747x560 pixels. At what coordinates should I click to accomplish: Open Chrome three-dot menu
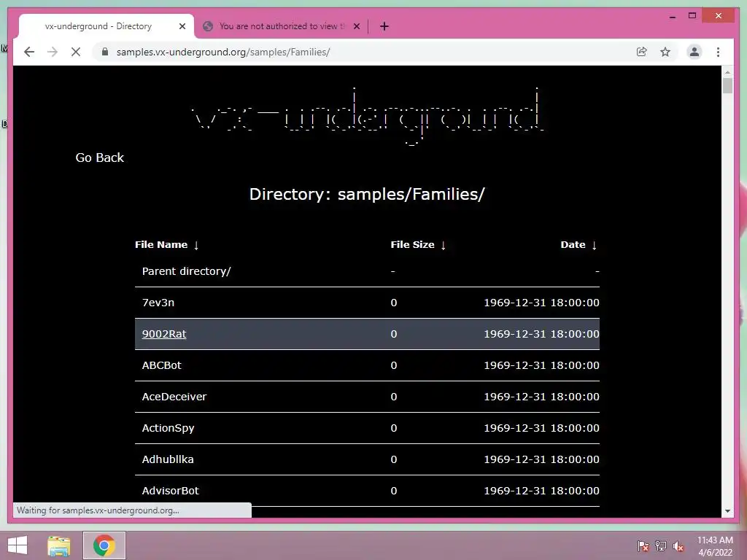click(x=718, y=52)
